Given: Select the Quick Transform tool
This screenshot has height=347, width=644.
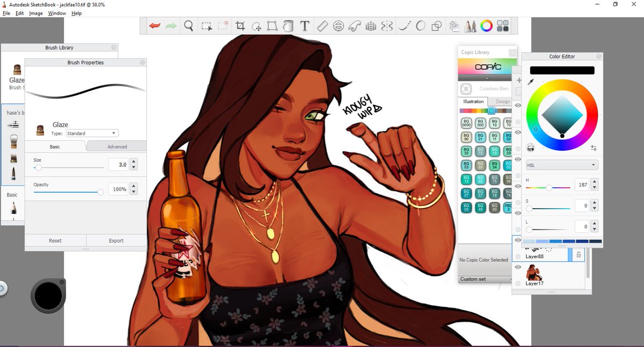Looking at the screenshot, I should (x=257, y=26).
